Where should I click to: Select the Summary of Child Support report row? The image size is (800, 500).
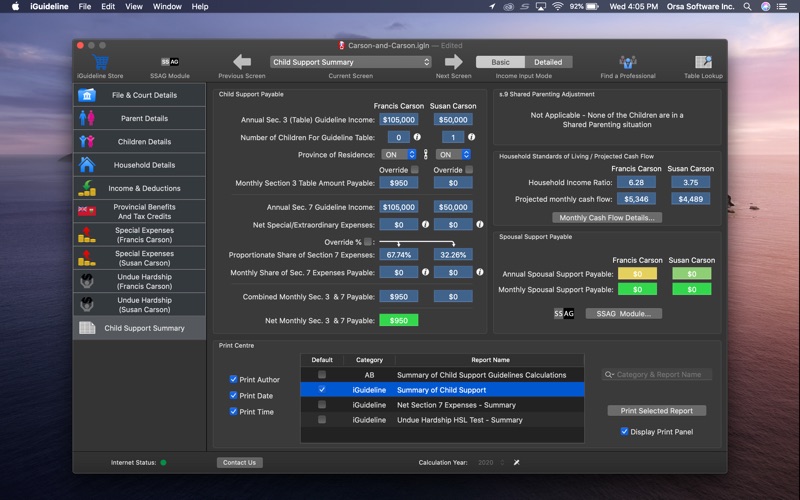point(442,390)
